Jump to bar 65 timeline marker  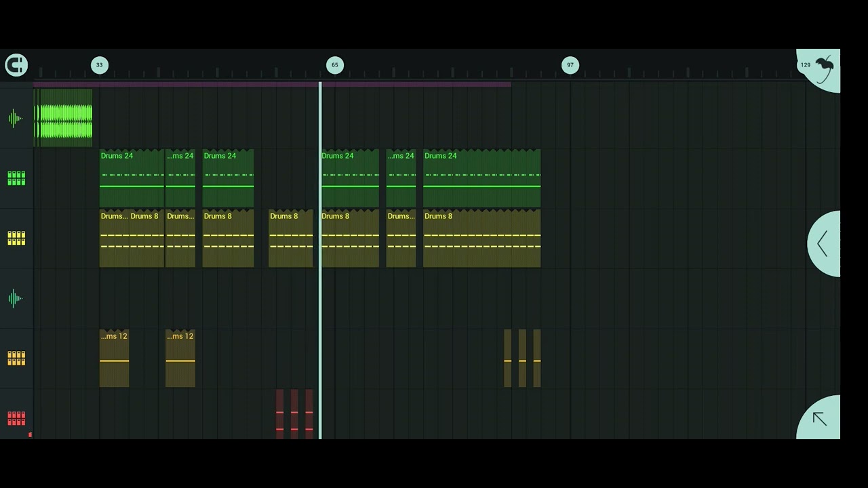tap(335, 65)
